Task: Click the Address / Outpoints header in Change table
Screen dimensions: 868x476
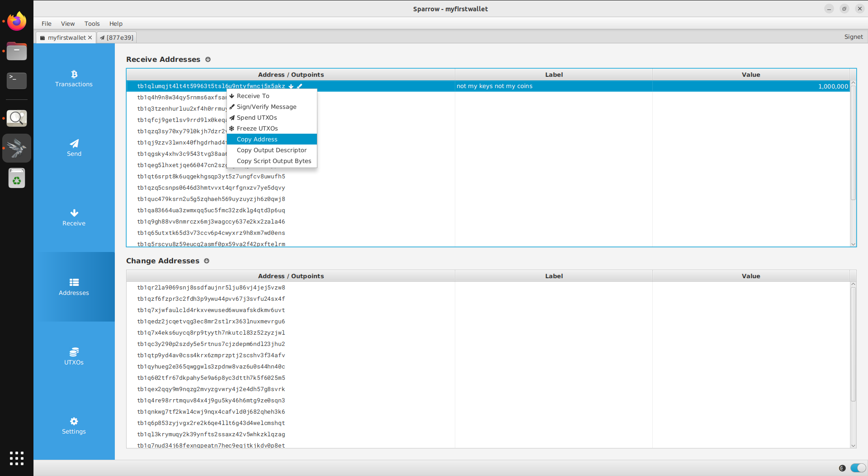Action: pos(291,276)
